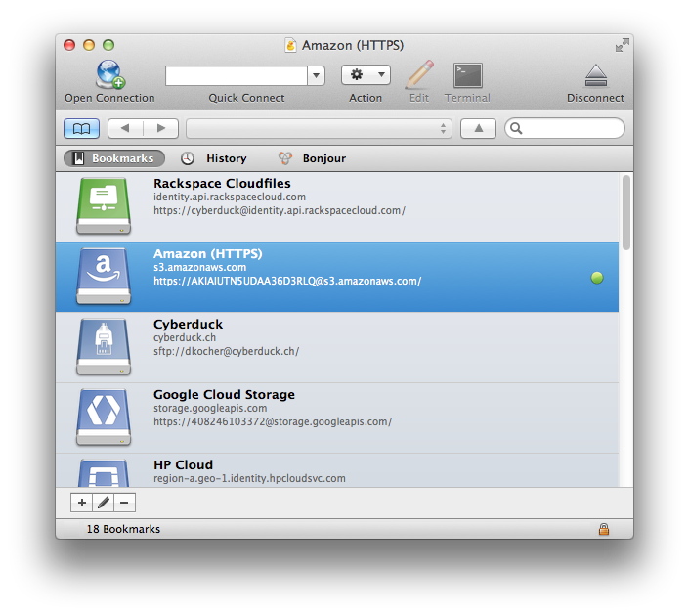689x616 pixels.
Task: Go up to the parent folder with the up arrow
Action: (x=479, y=128)
